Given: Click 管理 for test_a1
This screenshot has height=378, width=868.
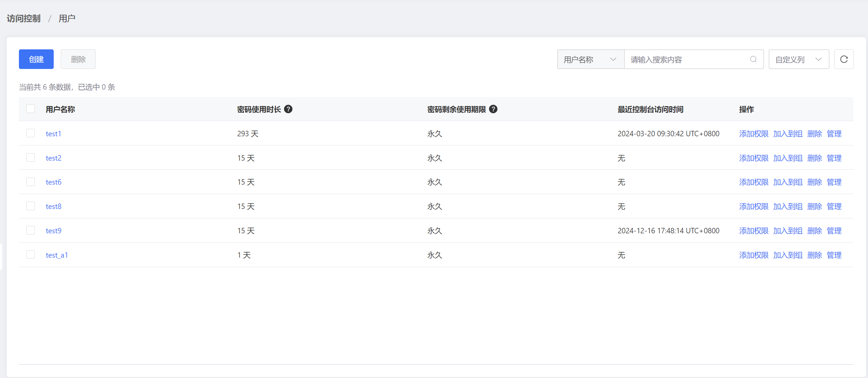Looking at the screenshot, I should coord(834,255).
